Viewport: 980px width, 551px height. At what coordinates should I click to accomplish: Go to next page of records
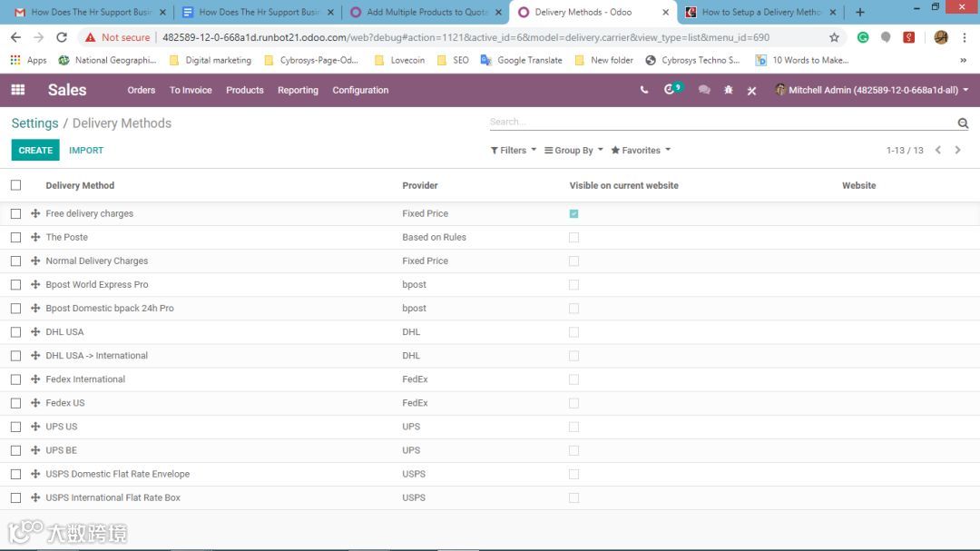coord(957,150)
